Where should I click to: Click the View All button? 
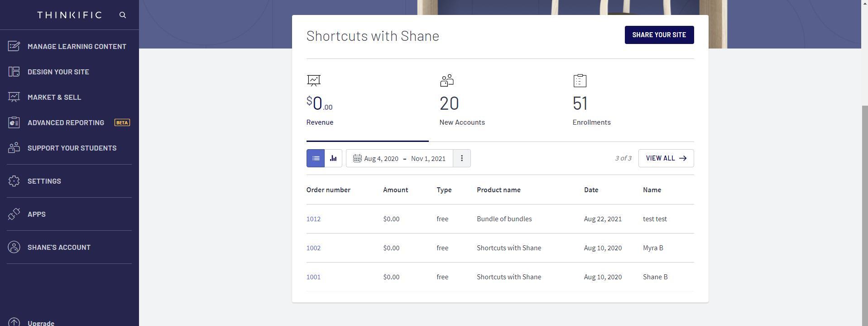pos(666,158)
